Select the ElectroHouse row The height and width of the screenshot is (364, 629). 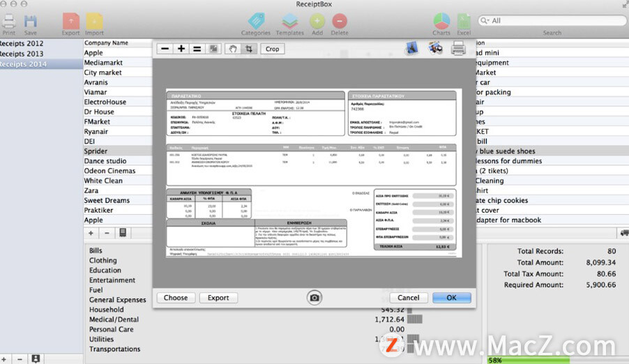click(x=118, y=102)
